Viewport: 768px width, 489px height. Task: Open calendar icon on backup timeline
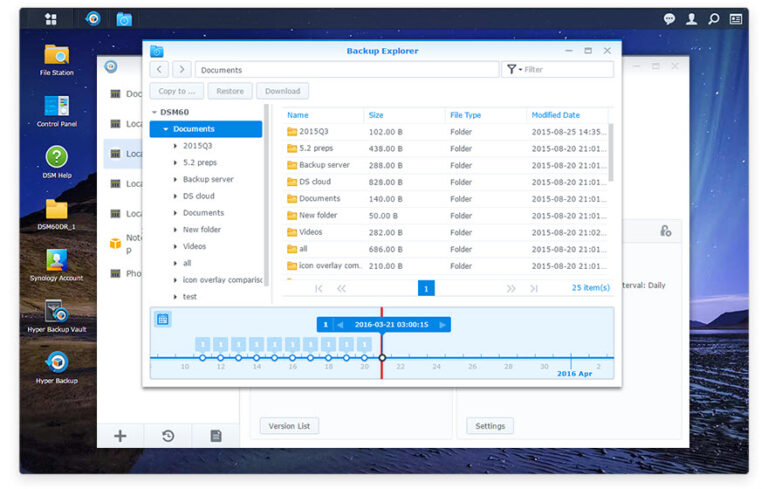163,320
